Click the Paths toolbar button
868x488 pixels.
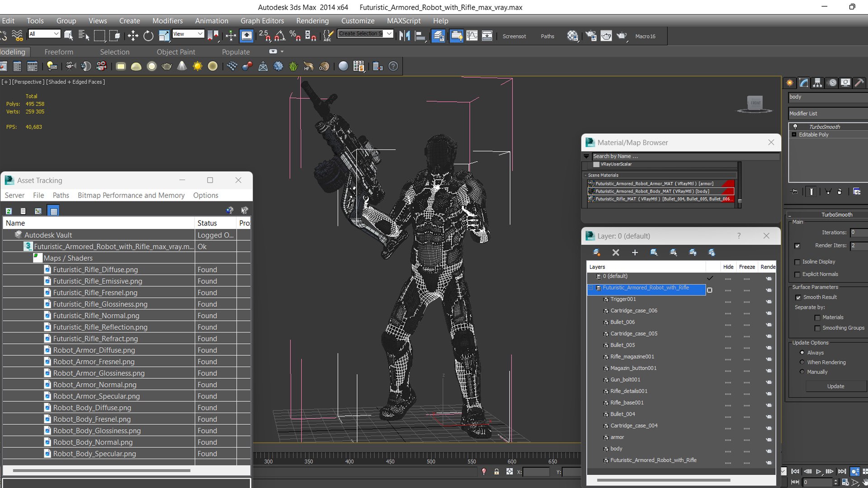click(x=547, y=36)
